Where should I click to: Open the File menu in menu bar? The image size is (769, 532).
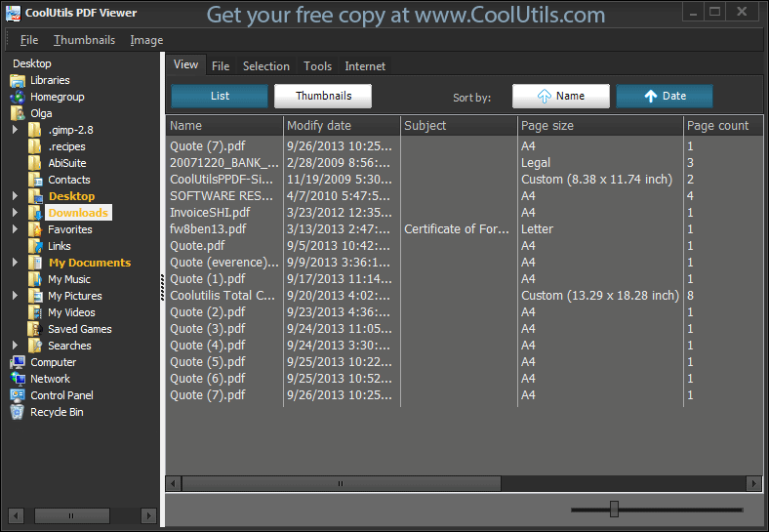coord(29,40)
